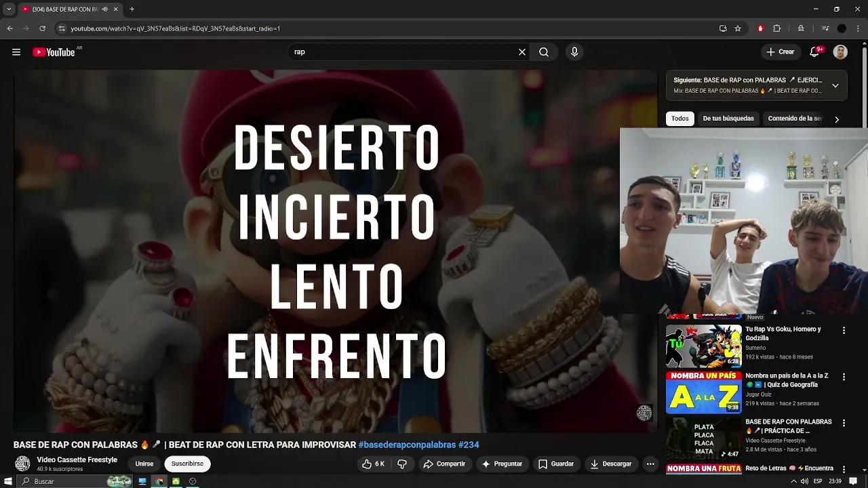Viewport: 868px width, 488px height.
Task: Open site information icon in the address bar
Action: [62, 28]
